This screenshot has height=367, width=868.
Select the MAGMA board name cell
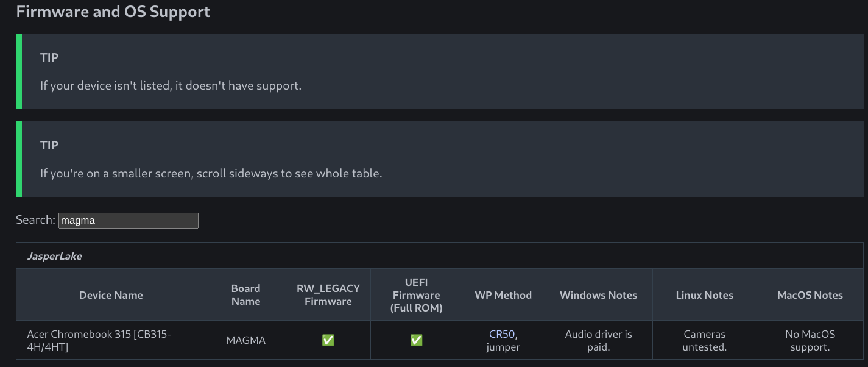coord(246,340)
